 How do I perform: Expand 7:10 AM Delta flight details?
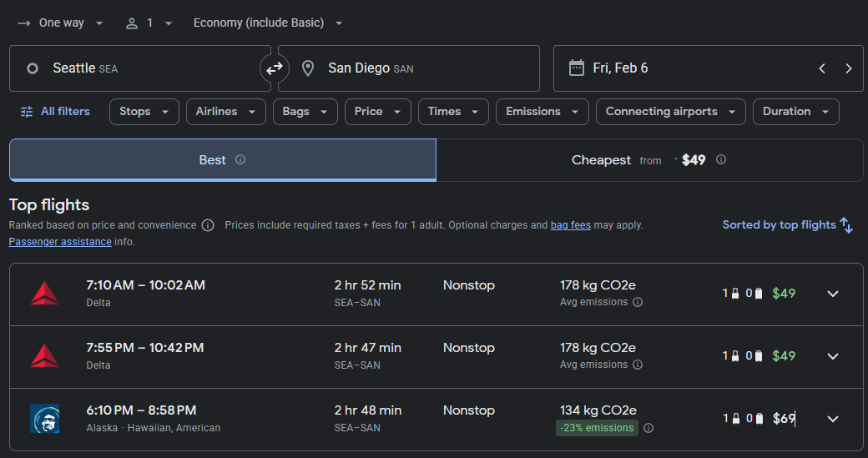point(832,294)
